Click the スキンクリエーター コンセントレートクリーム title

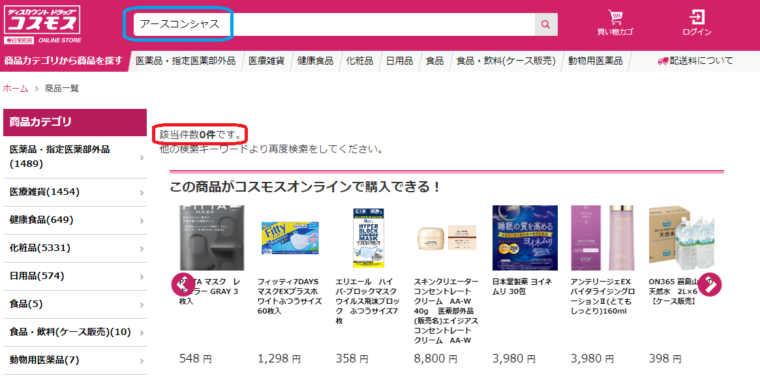[446, 311]
